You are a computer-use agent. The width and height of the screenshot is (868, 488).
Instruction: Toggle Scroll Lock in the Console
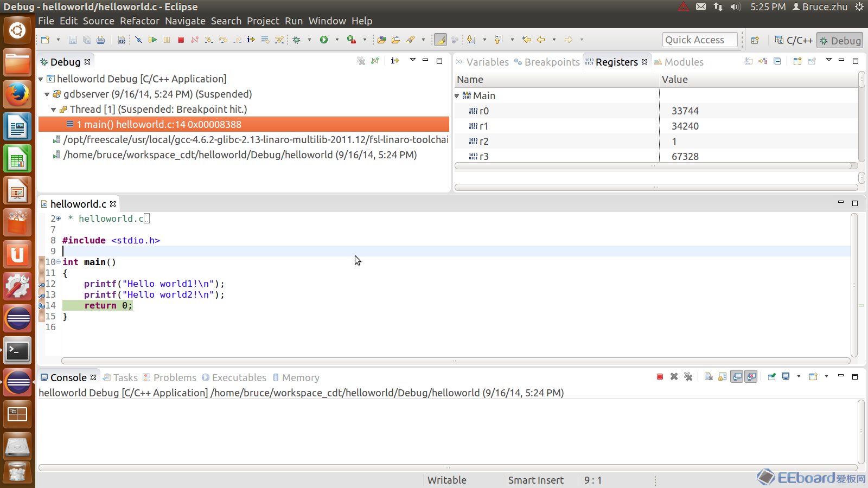[723, 376]
